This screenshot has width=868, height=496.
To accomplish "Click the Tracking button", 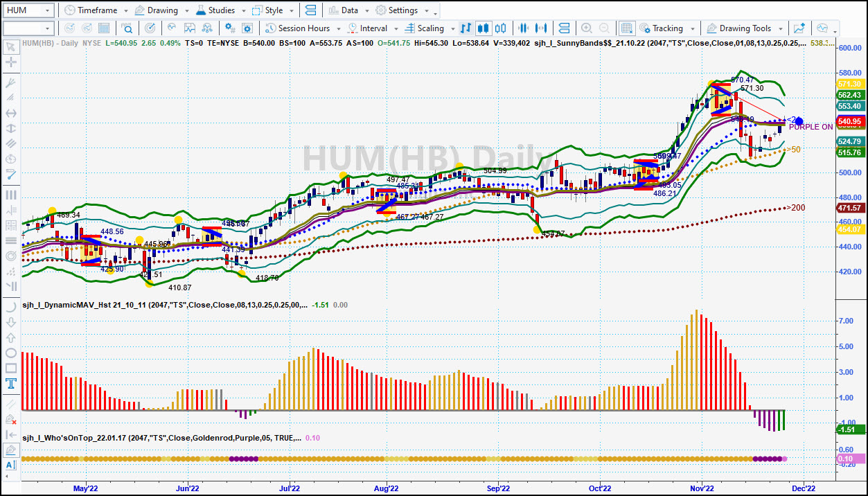I will pos(661,28).
